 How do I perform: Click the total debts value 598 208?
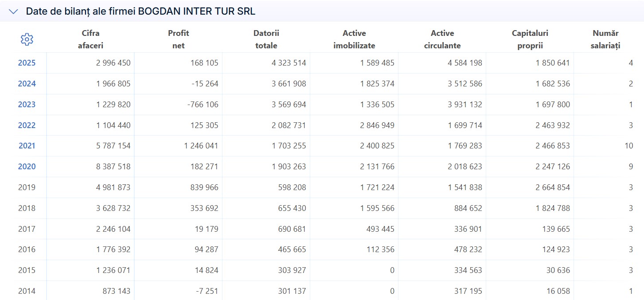pos(292,187)
